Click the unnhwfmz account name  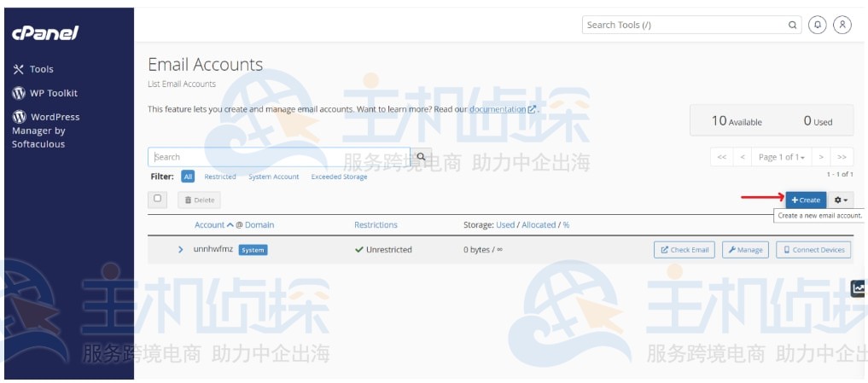(x=213, y=249)
